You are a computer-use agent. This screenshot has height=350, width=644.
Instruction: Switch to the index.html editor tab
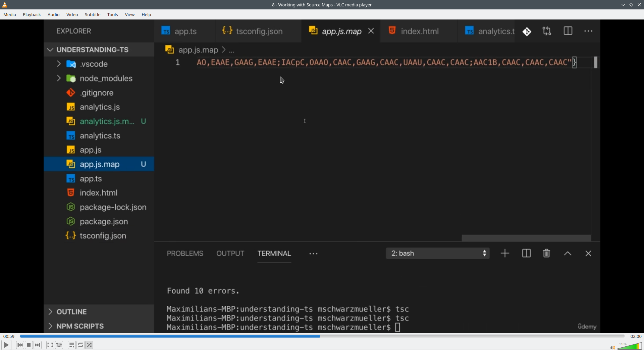click(x=419, y=31)
